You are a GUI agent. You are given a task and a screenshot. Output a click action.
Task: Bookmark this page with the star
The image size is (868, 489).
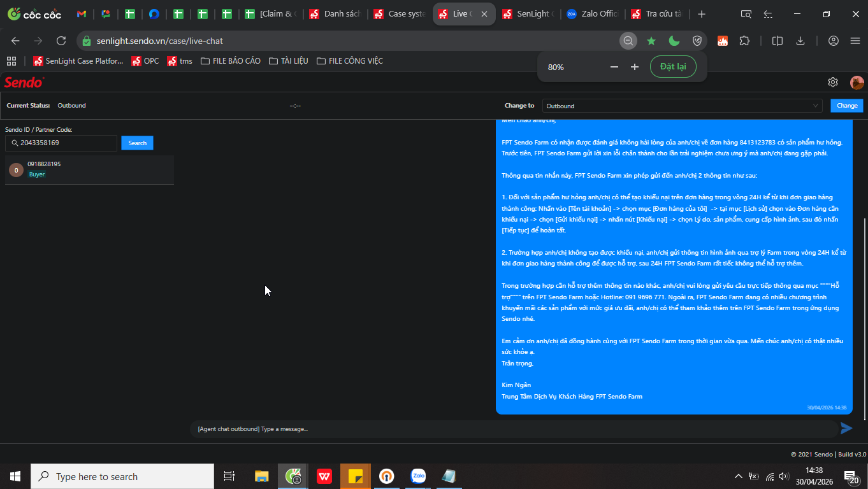(x=651, y=41)
